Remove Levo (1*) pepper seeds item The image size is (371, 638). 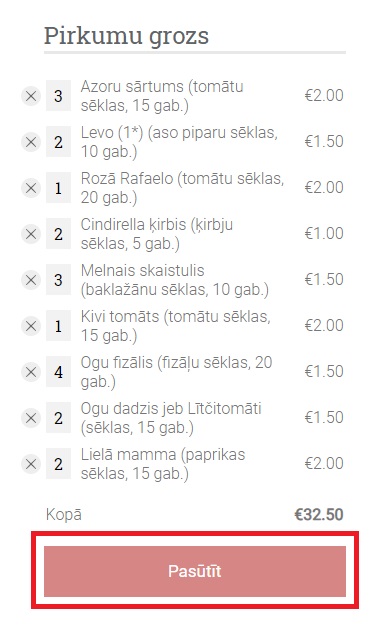(x=31, y=142)
